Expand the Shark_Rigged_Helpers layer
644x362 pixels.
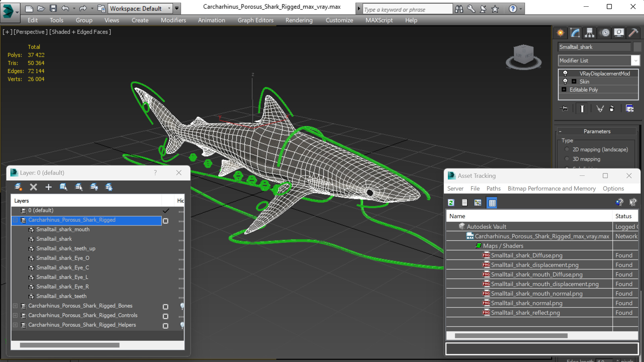tap(15, 325)
